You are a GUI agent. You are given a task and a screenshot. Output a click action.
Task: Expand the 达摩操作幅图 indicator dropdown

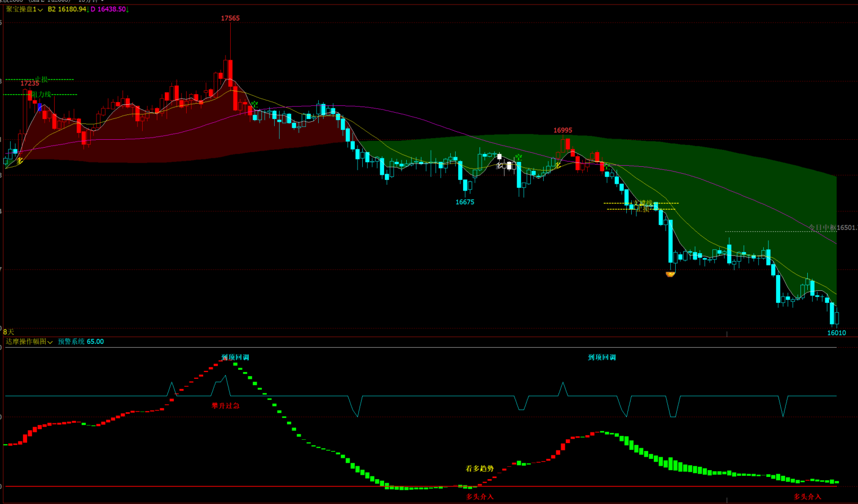tap(29, 342)
